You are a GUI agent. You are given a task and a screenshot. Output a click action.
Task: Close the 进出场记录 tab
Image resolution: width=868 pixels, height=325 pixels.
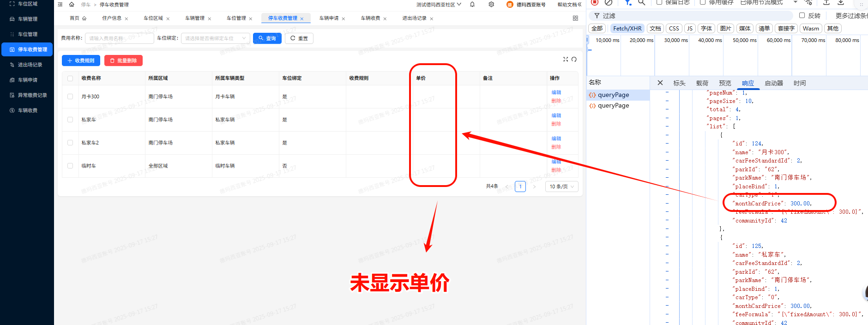(x=432, y=19)
